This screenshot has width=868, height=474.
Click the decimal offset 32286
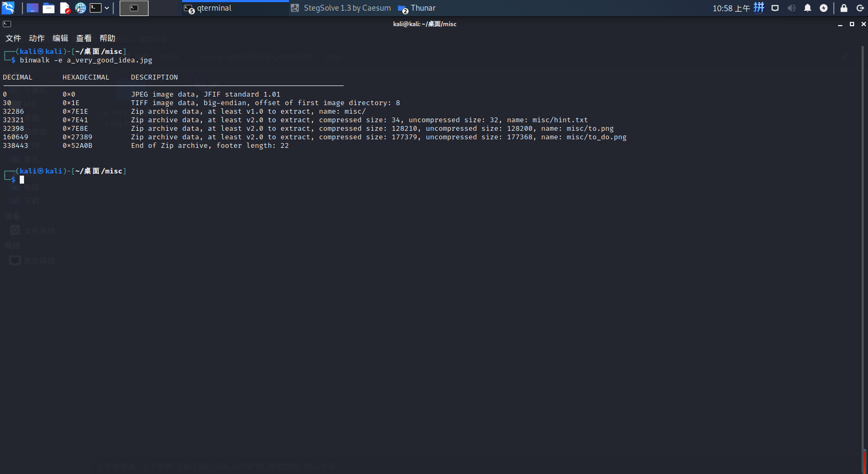(x=13, y=112)
